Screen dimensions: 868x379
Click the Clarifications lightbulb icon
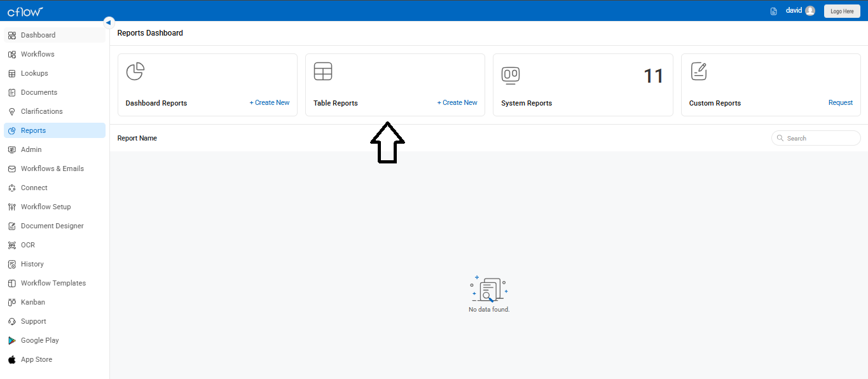tap(12, 111)
